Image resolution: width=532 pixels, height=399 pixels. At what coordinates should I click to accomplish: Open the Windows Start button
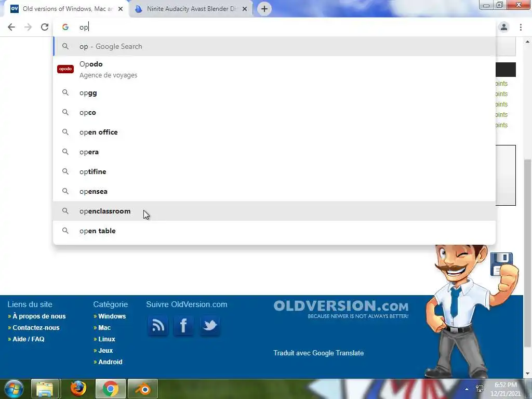tap(14, 389)
